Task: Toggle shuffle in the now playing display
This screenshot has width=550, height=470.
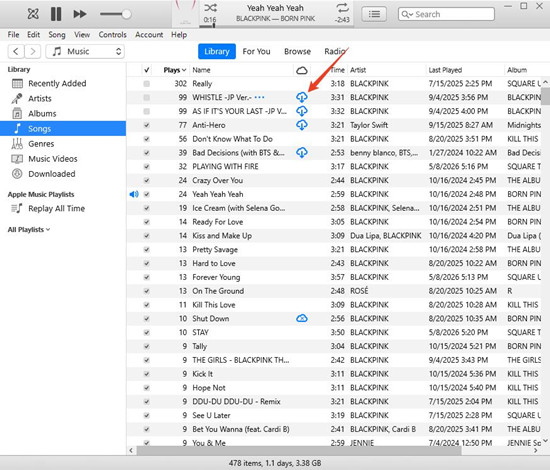Action: (x=210, y=8)
